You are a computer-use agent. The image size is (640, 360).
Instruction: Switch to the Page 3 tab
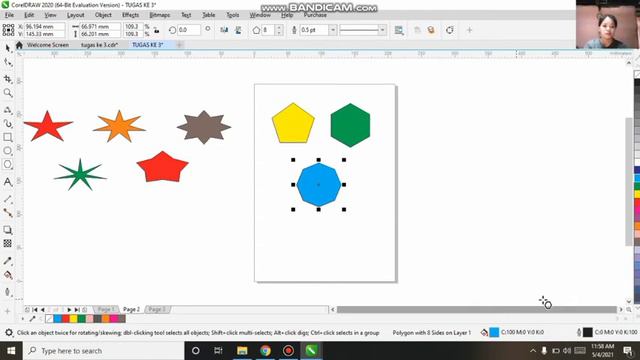coord(157,309)
